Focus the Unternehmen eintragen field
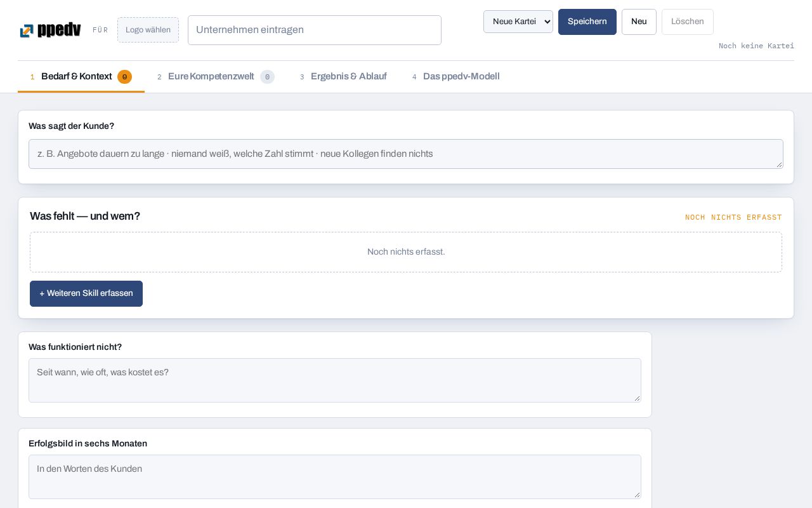The height and width of the screenshot is (508, 812). [315, 30]
